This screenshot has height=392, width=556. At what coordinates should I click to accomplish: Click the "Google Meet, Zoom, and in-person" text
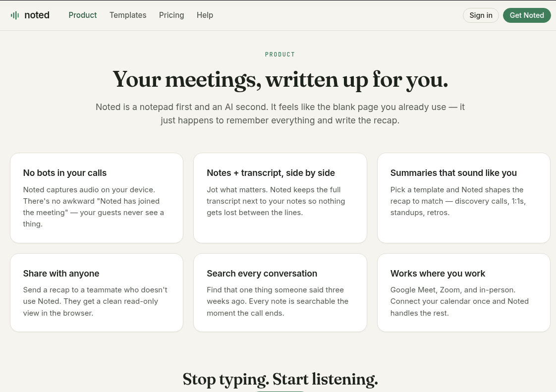(459, 301)
